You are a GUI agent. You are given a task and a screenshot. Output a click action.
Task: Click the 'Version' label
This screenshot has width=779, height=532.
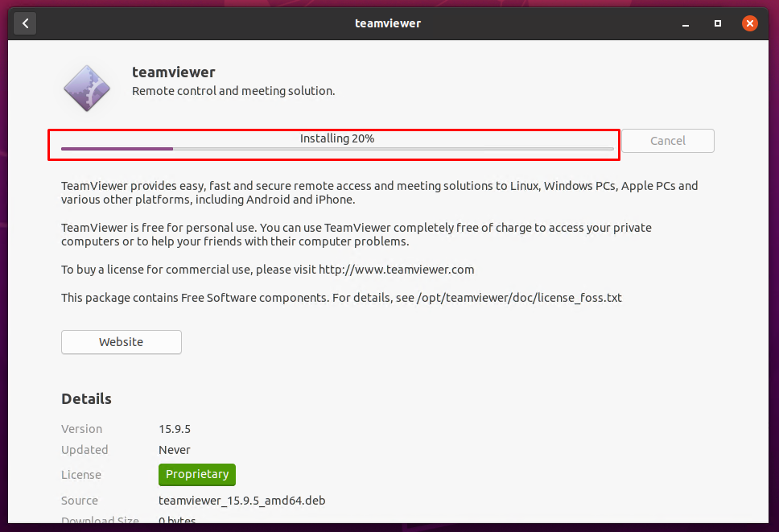(x=81, y=429)
